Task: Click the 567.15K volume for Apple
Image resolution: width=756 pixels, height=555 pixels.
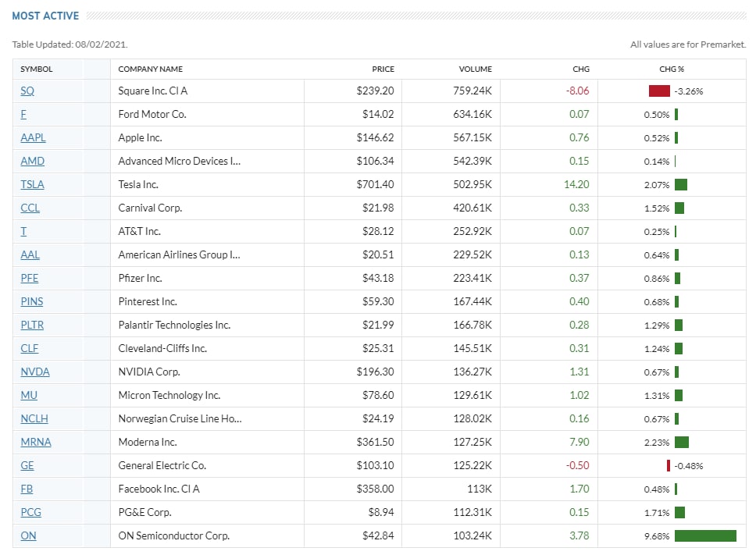Action: click(472, 137)
